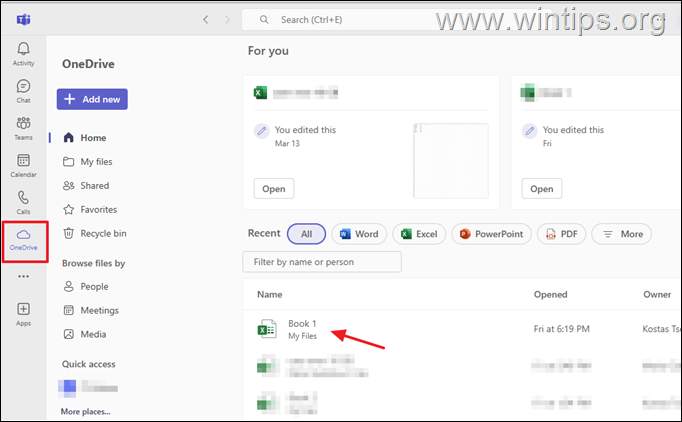Select the All filter pill

(x=306, y=234)
